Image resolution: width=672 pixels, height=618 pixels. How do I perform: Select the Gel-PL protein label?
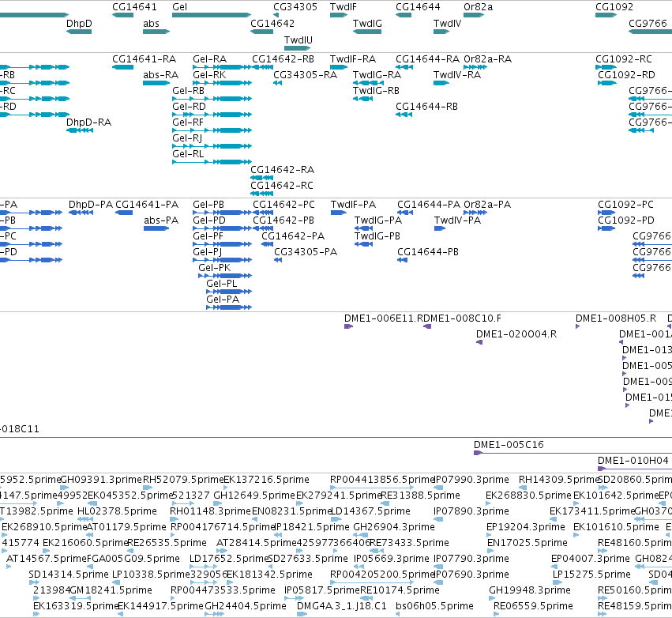[222, 284]
